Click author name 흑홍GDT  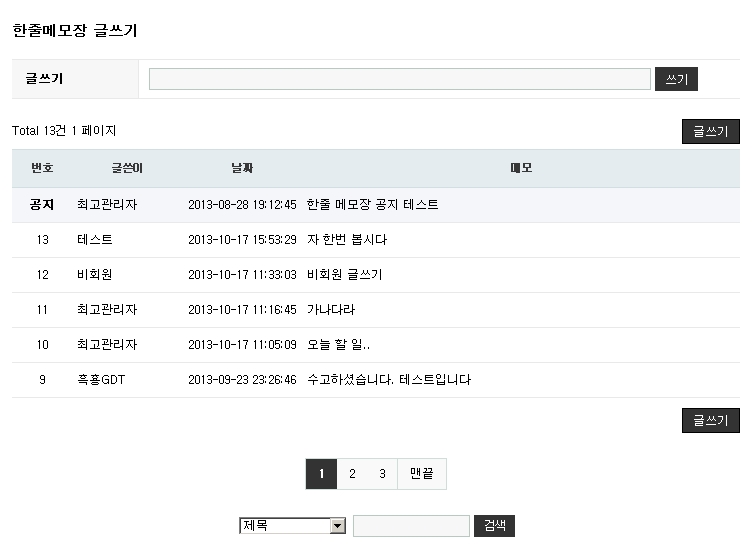point(101,380)
